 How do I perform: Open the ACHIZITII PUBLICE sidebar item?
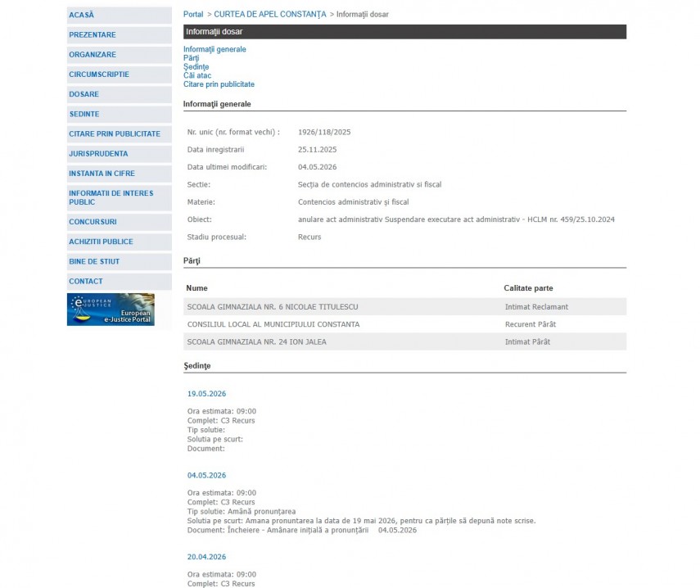pyautogui.click(x=120, y=242)
